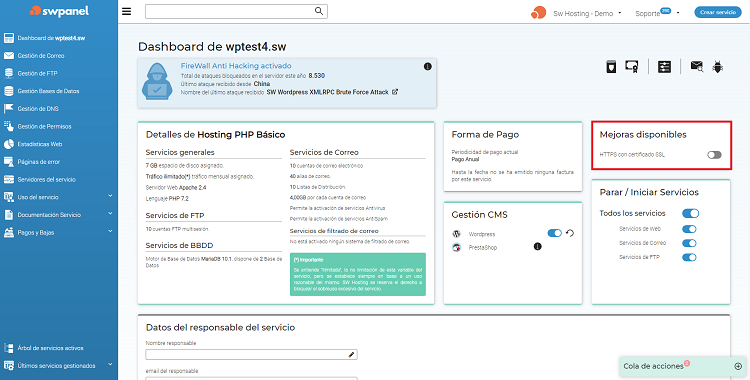The height and width of the screenshot is (380, 750).
Task: Open the bug icon in top toolbar
Action: click(717, 67)
